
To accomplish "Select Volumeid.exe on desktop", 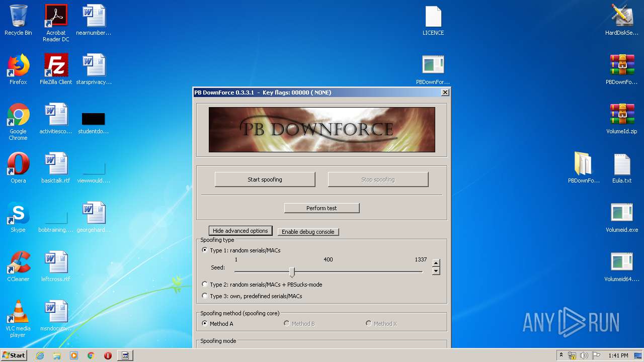I will coord(622,217).
